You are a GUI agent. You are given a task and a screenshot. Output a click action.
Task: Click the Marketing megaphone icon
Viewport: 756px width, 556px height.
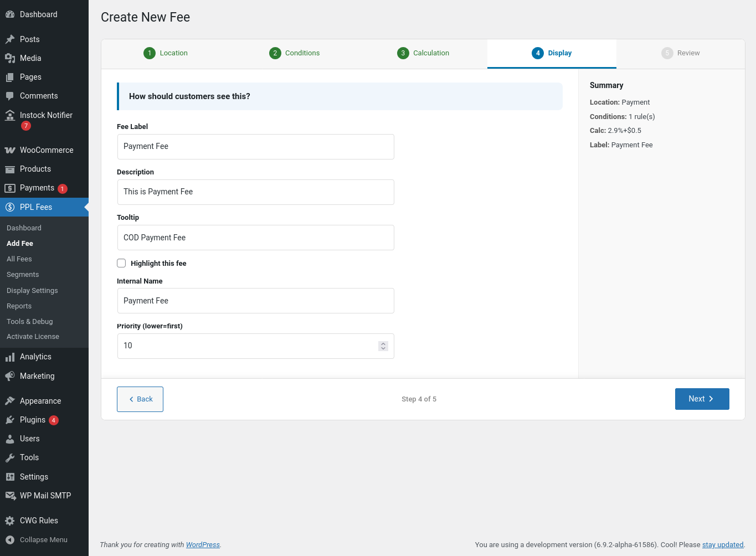[10, 376]
